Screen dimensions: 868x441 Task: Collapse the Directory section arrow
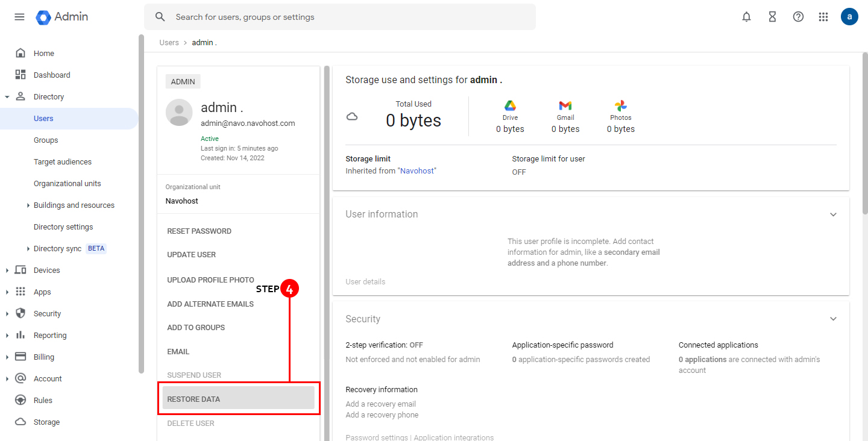point(7,97)
